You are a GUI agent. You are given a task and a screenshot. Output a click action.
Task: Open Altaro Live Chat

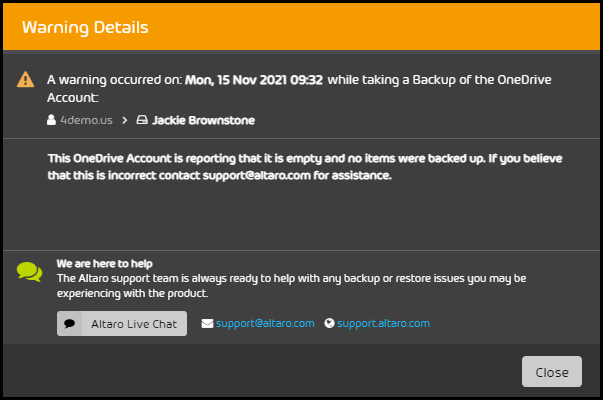[122, 323]
